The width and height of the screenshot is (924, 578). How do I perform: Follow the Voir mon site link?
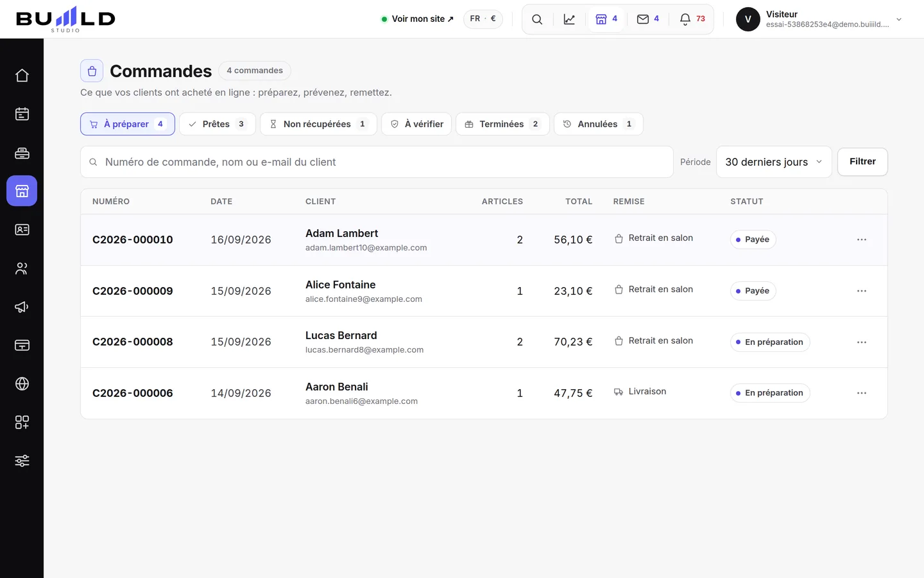tap(418, 19)
